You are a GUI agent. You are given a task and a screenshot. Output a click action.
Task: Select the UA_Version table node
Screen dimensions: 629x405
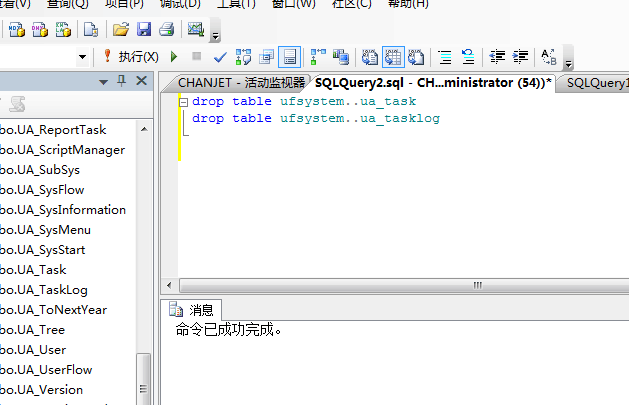41,390
